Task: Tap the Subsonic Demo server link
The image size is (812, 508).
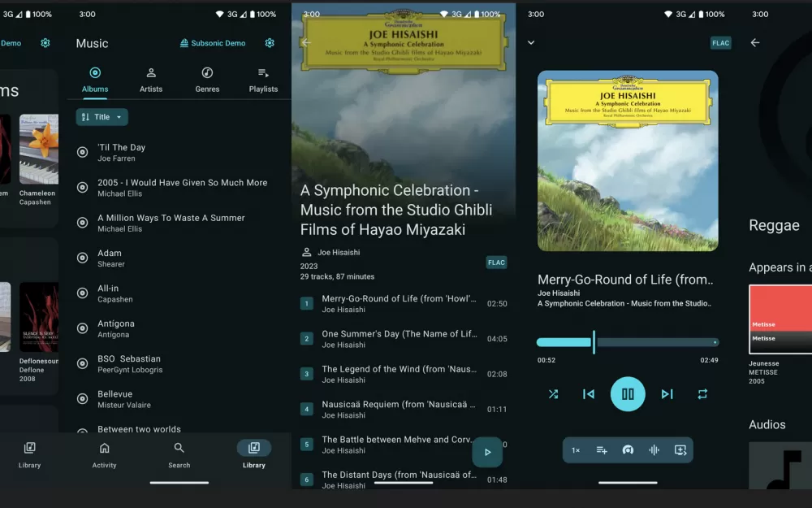Action: pyautogui.click(x=212, y=43)
